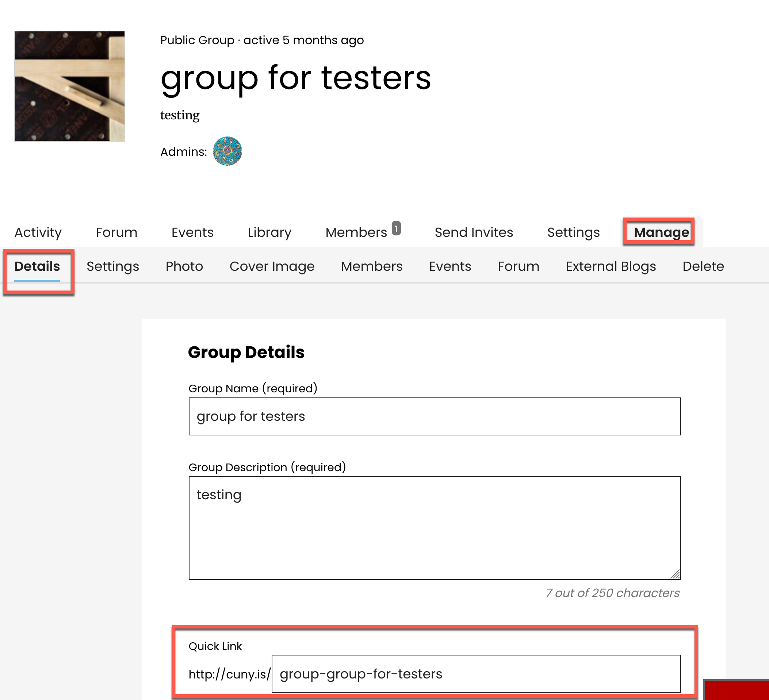This screenshot has height=700, width=769.
Task: Open Send Invites tab
Action: click(x=474, y=232)
